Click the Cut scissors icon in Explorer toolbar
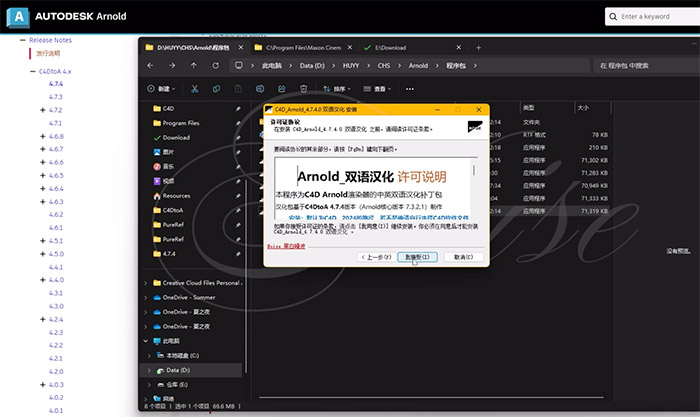Viewport: 700px width, 417px height. point(195,89)
